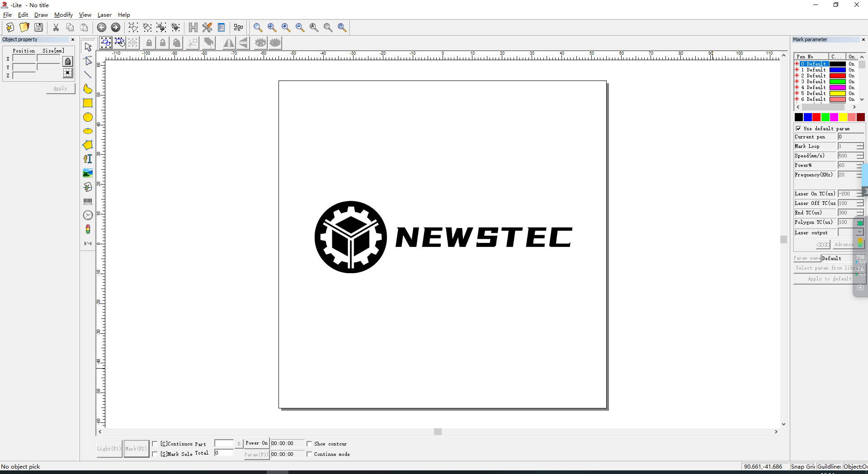Image resolution: width=868 pixels, height=474 pixels.
Task: Select the traffic light input port tool
Action: (x=88, y=229)
